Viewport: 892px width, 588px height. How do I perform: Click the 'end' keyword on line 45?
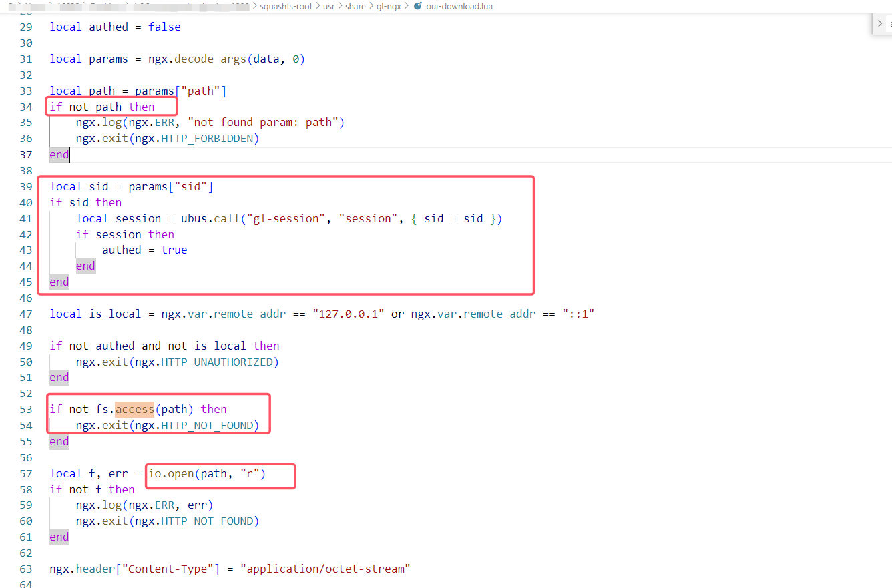point(59,282)
